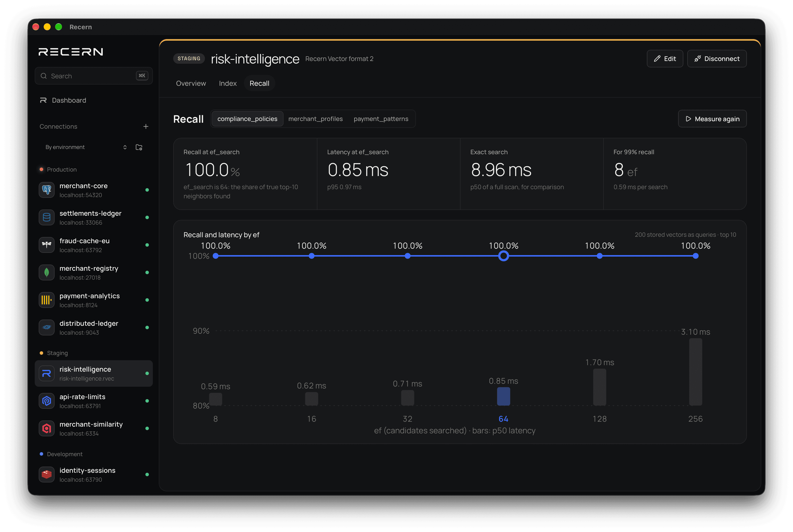Click the search magnifier icon
The height and width of the screenshot is (532, 793).
pyautogui.click(x=44, y=76)
